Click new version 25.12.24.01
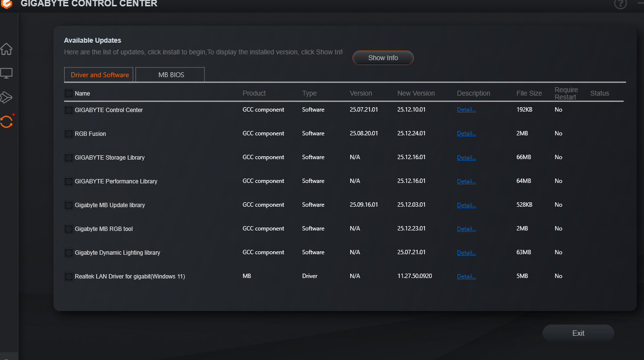This screenshot has width=644, height=360. click(411, 133)
